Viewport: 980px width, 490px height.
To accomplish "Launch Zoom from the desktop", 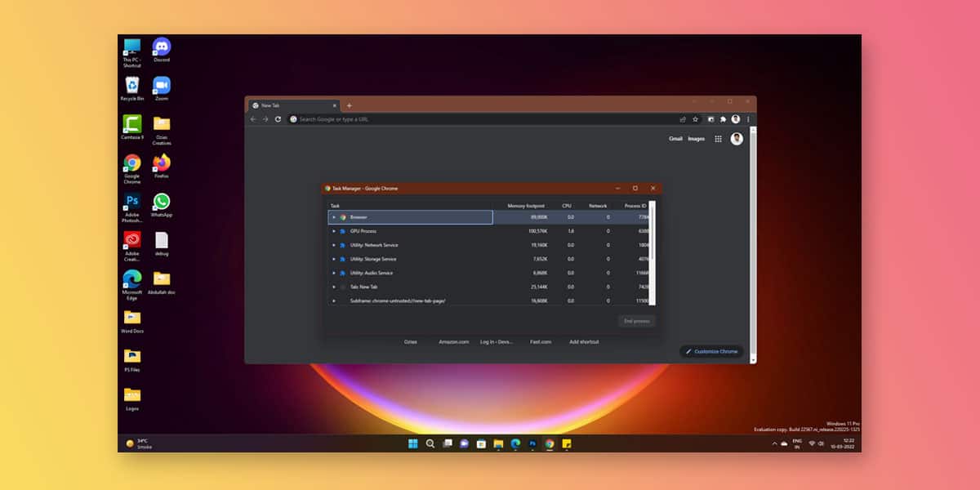I will (x=162, y=88).
